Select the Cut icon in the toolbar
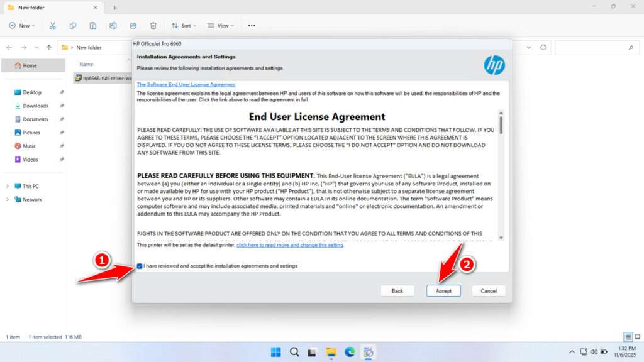 [x=53, y=25]
